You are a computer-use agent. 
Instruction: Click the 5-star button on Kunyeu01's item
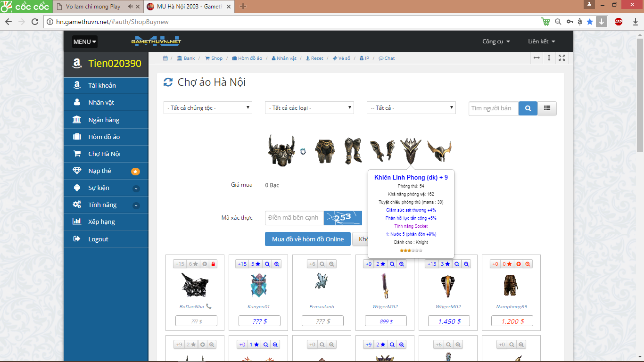coord(256,264)
